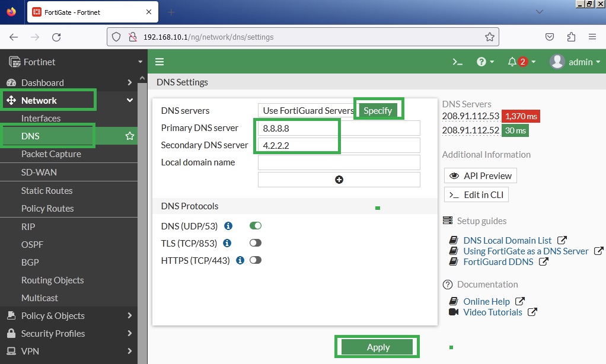Open external link icon beside Video Tutorials
Image resolution: width=606 pixels, height=364 pixels.
point(532,312)
